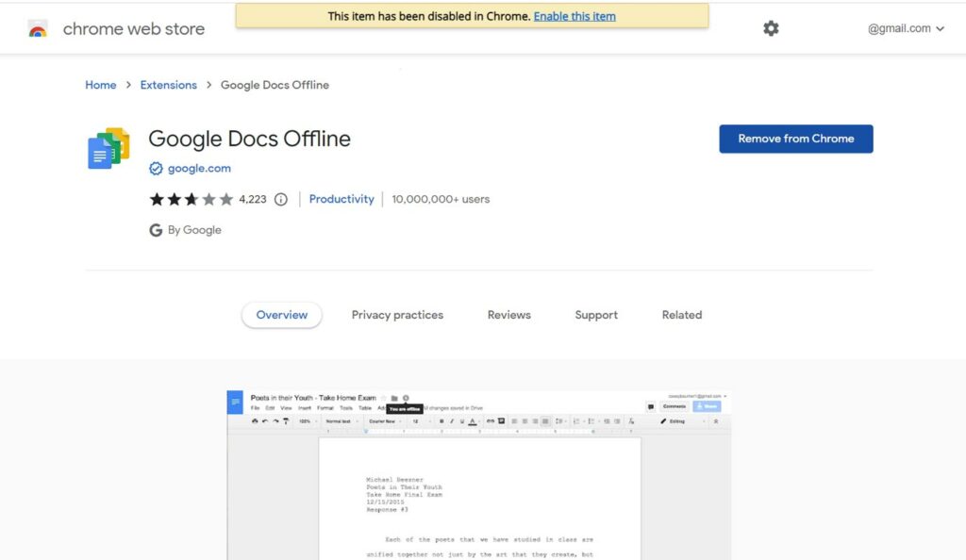Click Enable this item link
Screen dimensions: 966x560
575,16
